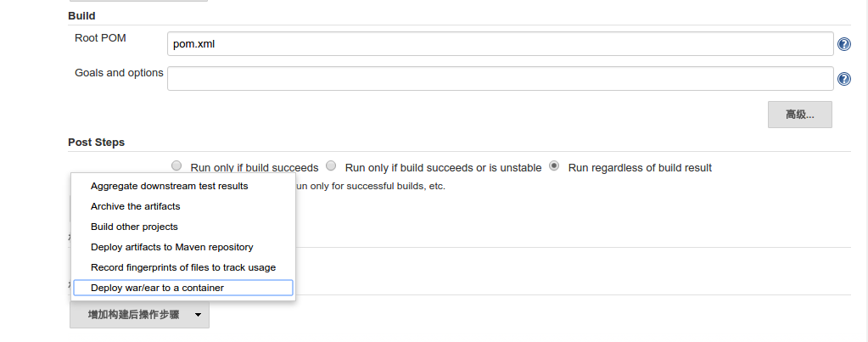Select Run regardless of build result

point(554,166)
